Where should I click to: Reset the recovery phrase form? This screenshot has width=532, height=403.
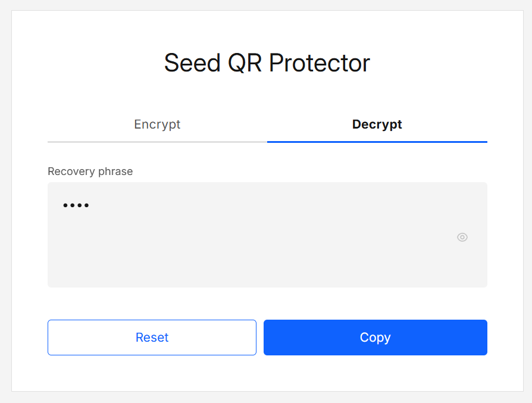152,338
